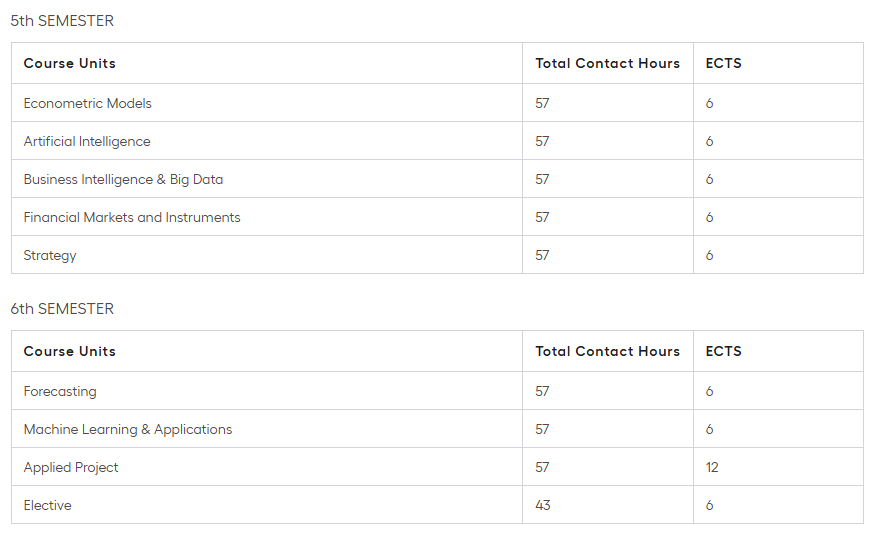Select the Strategy course unit
873x534 pixels.
point(50,255)
